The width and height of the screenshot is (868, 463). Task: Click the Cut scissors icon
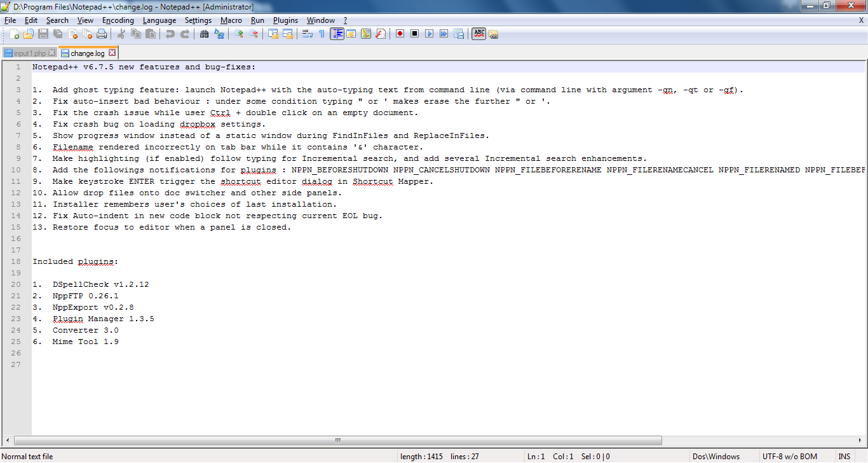tap(121, 34)
